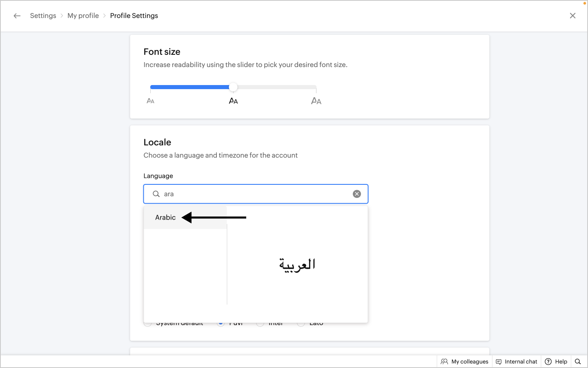
Task: Click the Help question mark icon
Action: click(548, 361)
